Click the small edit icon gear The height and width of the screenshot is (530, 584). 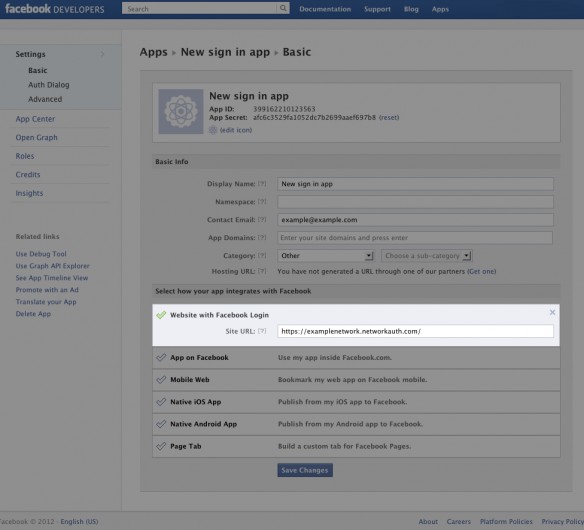coord(213,130)
